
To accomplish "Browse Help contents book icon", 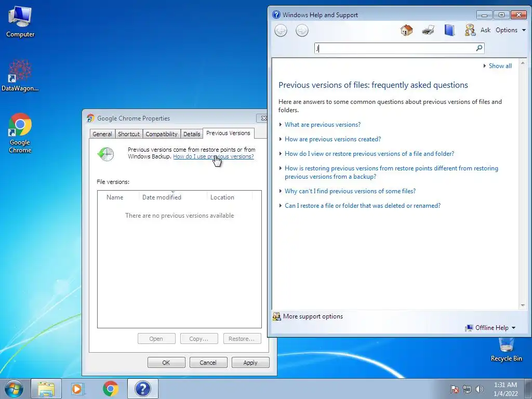I will [449, 30].
